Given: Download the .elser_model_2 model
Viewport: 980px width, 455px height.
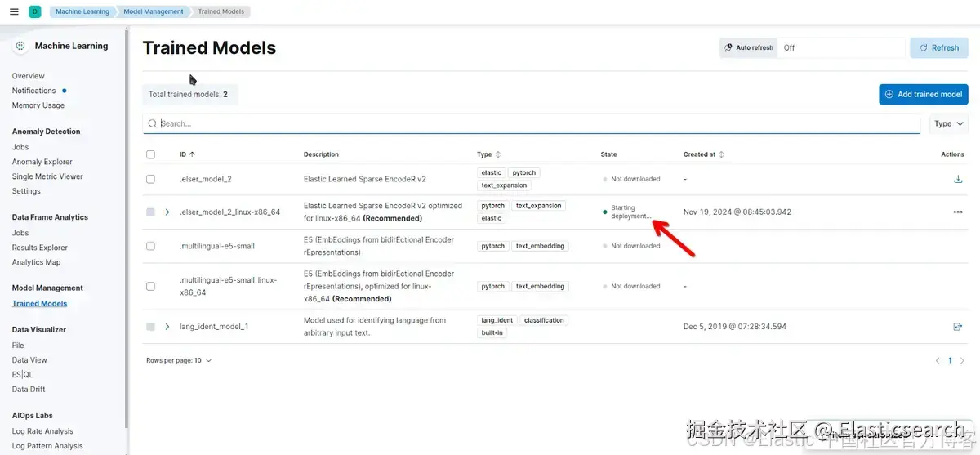Looking at the screenshot, I should (958, 179).
